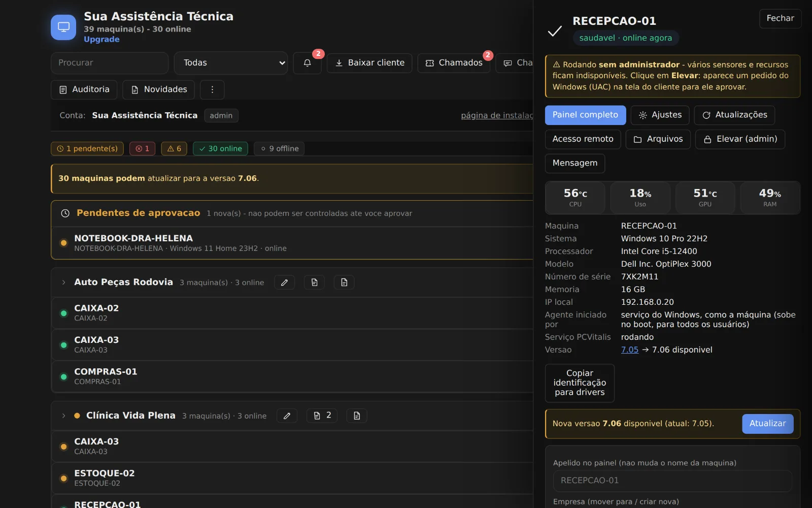Filter by 30 online status chip

220,148
